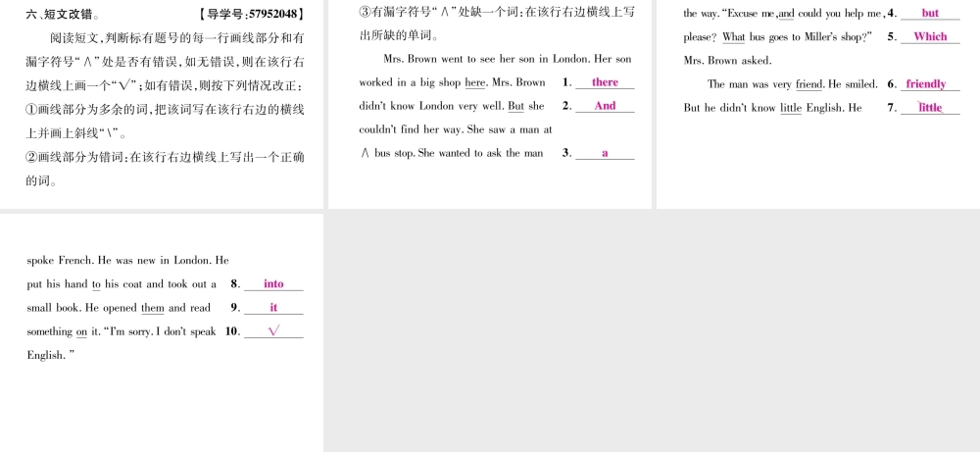Click instruction ② about wrong words
Image resolution: width=980 pixels, height=452 pixels.
(x=165, y=169)
